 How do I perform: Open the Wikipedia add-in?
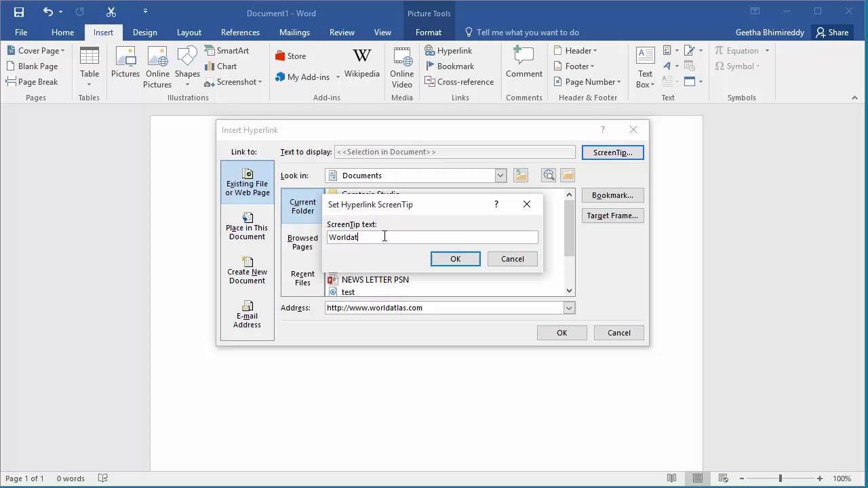(362, 63)
